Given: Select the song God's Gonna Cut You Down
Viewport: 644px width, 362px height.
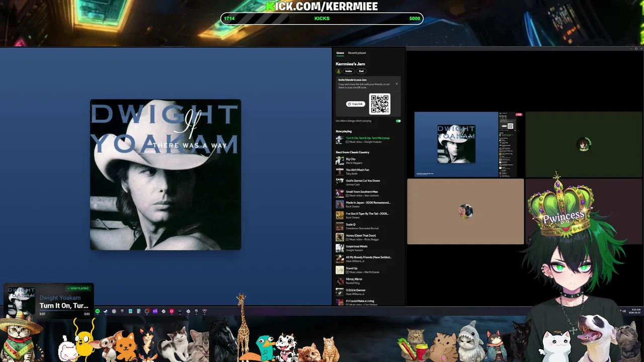Looking at the screenshot, I should 363,180.
